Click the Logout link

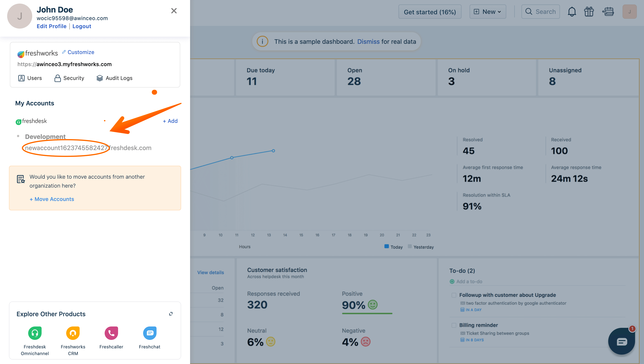82,26
